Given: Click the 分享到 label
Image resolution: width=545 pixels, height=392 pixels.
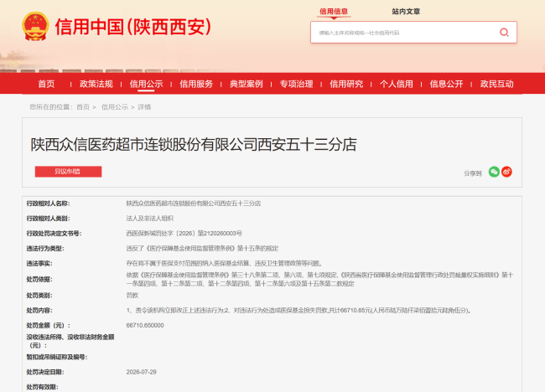Looking at the screenshot, I should [473, 173].
